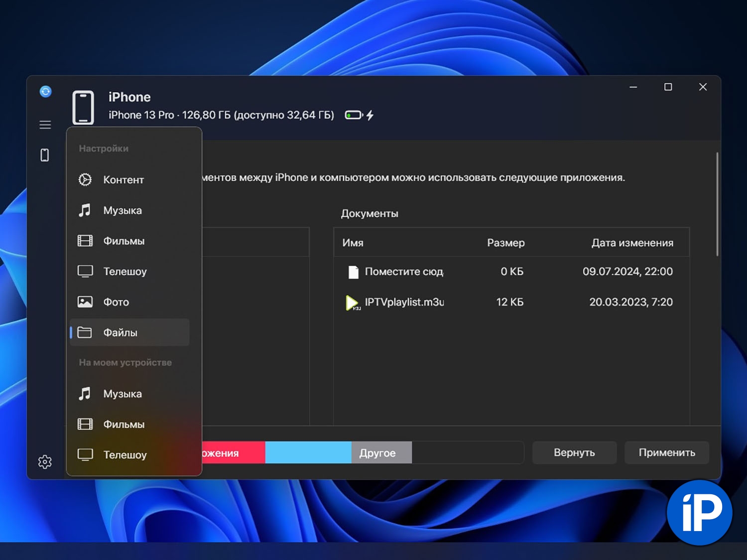Select the Поместите сюда document row
This screenshot has width=747, height=560.
[404, 272]
